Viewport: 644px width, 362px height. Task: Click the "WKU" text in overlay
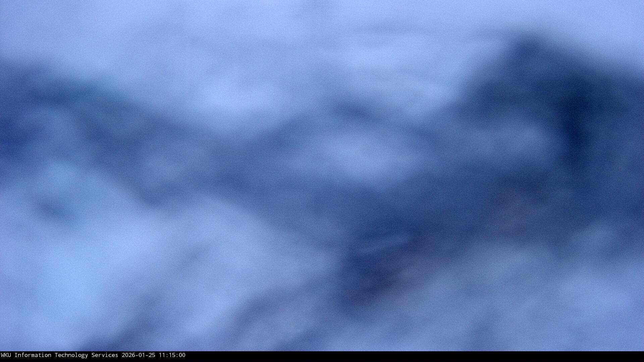click(6, 355)
